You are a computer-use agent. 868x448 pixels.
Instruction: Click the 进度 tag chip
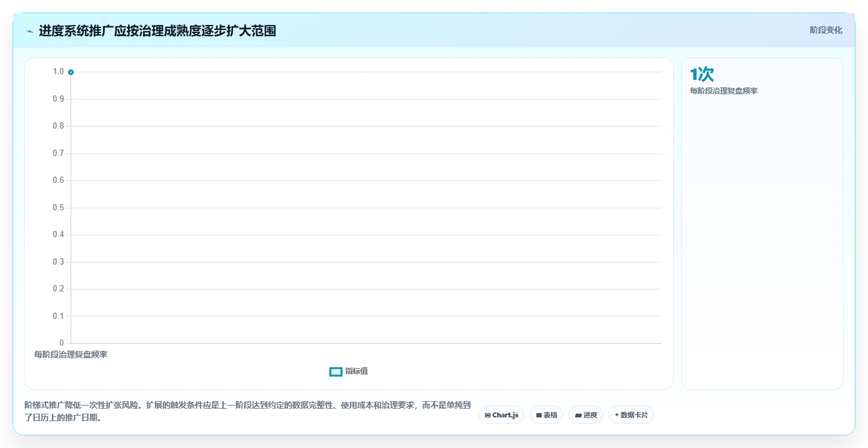[x=586, y=415]
